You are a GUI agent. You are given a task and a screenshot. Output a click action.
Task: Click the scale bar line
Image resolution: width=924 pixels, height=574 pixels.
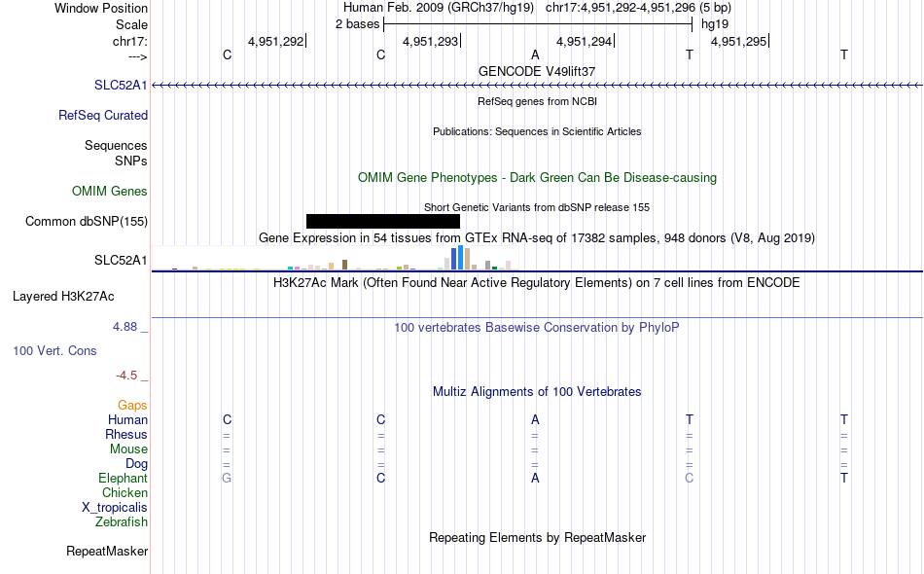538,24
